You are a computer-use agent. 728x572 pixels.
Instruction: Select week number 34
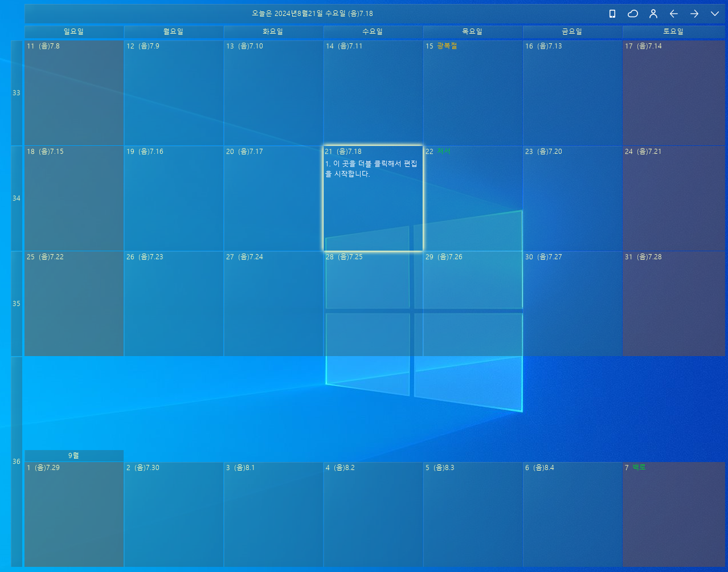tap(17, 198)
